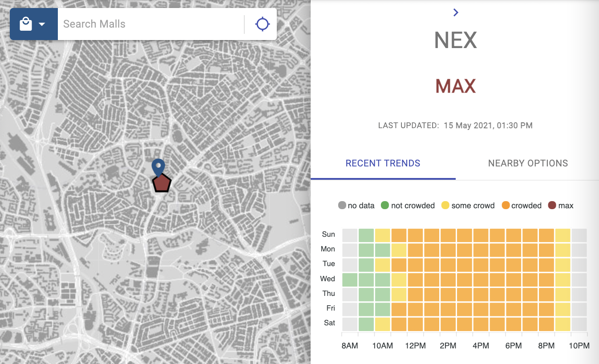
Task: Click the yellow some crowd legend dot
Action: 445,206
